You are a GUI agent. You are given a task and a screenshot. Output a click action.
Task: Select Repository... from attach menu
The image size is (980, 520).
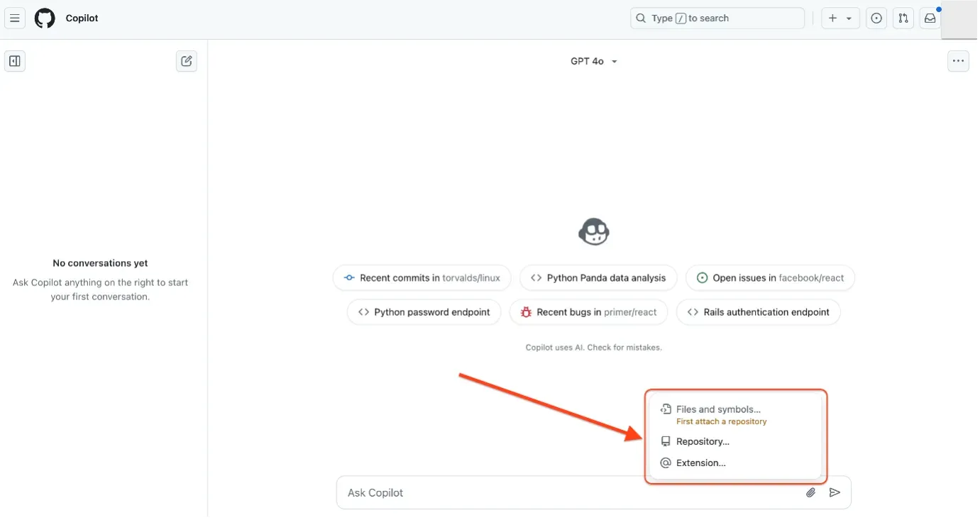click(703, 441)
